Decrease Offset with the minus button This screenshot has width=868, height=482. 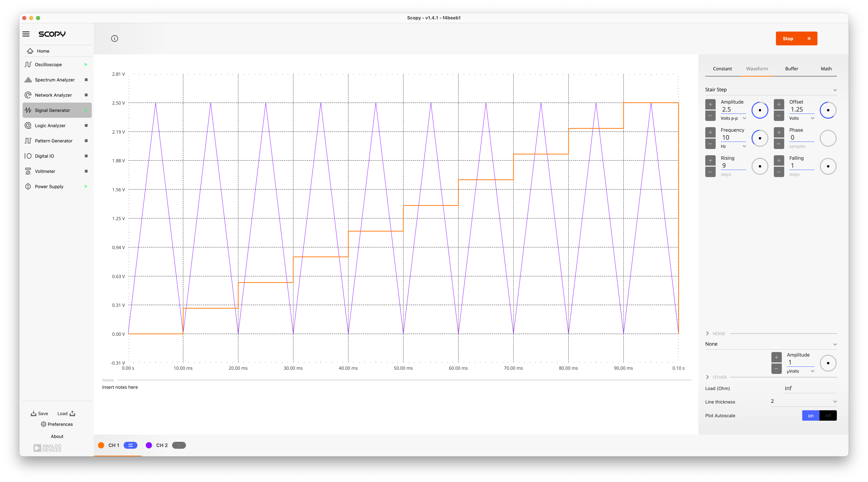(x=779, y=116)
